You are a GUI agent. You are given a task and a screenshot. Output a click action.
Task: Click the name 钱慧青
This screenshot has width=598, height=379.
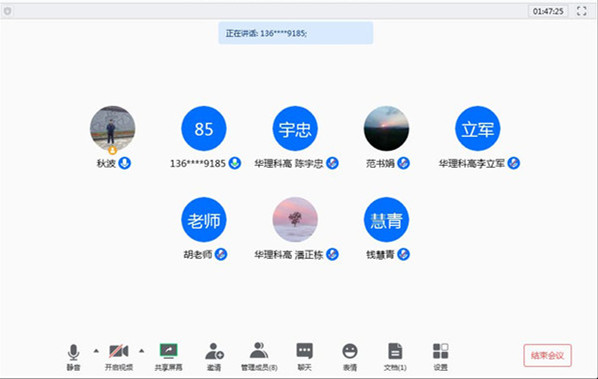click(380, 255)
